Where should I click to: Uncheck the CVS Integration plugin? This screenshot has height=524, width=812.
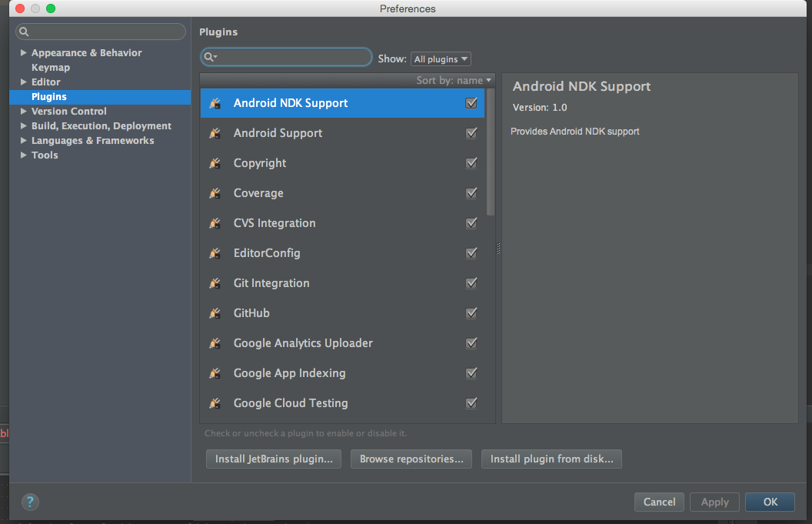pos(471,223)
